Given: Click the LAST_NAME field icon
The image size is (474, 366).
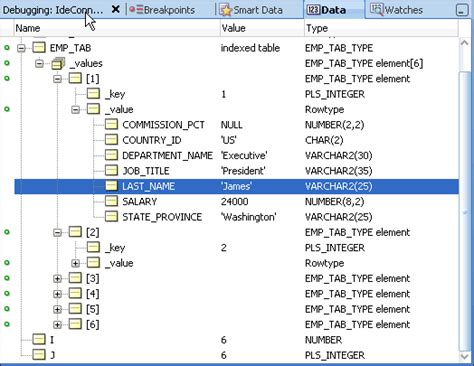Looking at the screenshot, I should (111, 186).
